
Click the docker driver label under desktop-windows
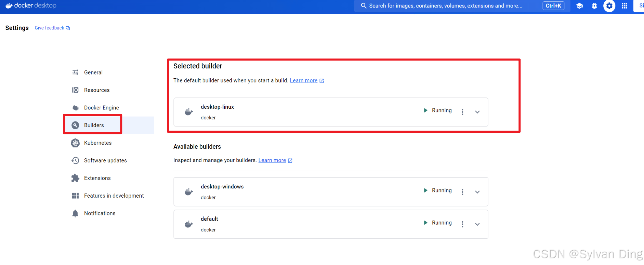click(208, 198)
